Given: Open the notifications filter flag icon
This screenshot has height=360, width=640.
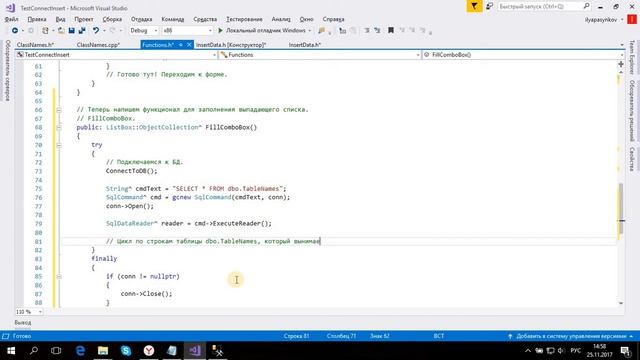Looking at the screenshot, I should click(x=474, y=6).
